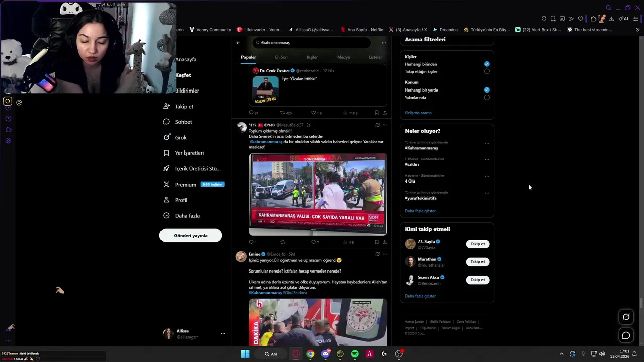Viewport: 644px width, 362px height.
Task: Open messages floating chat button
Action: (626, 335)
